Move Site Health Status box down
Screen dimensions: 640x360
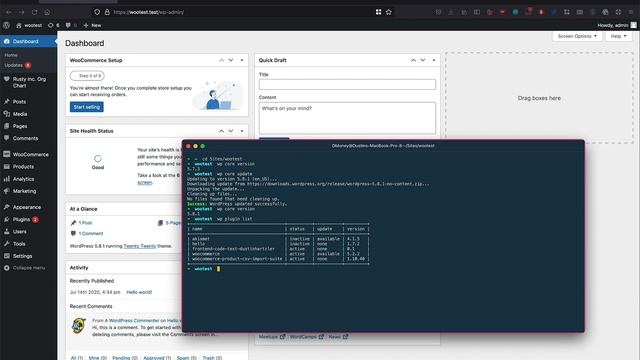pyautogui.click(x=231, y=131)
